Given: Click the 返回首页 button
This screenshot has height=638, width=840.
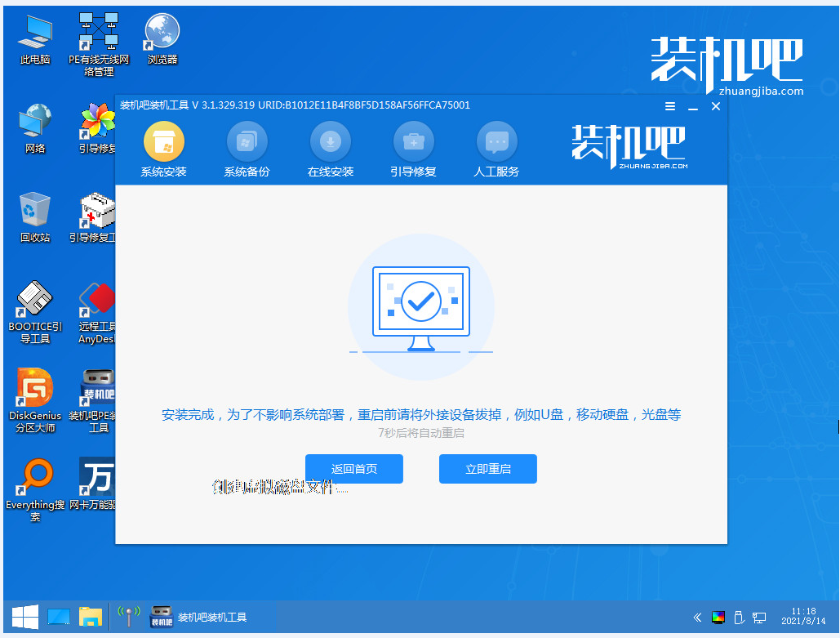Looking at the screenshot, I should point(354,469).
